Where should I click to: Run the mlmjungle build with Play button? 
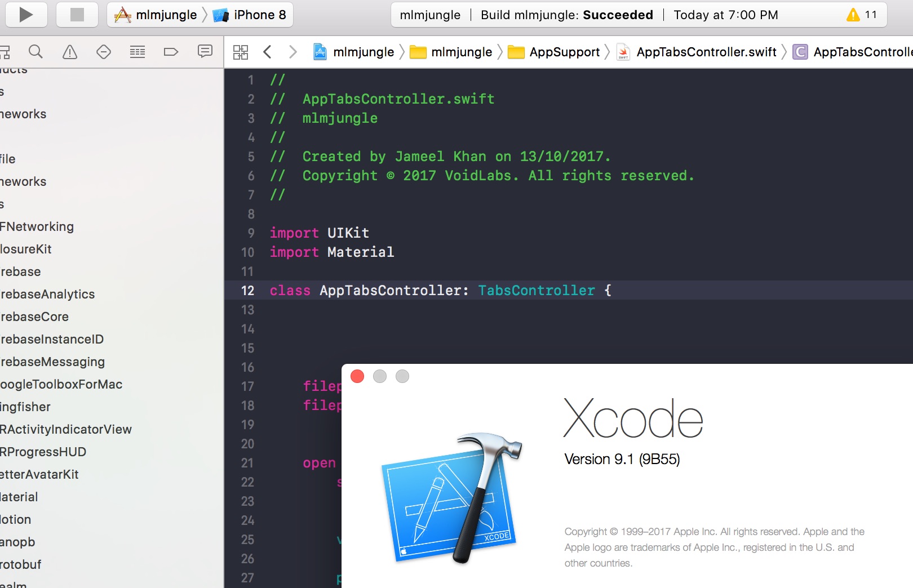[x=26, y=15]
